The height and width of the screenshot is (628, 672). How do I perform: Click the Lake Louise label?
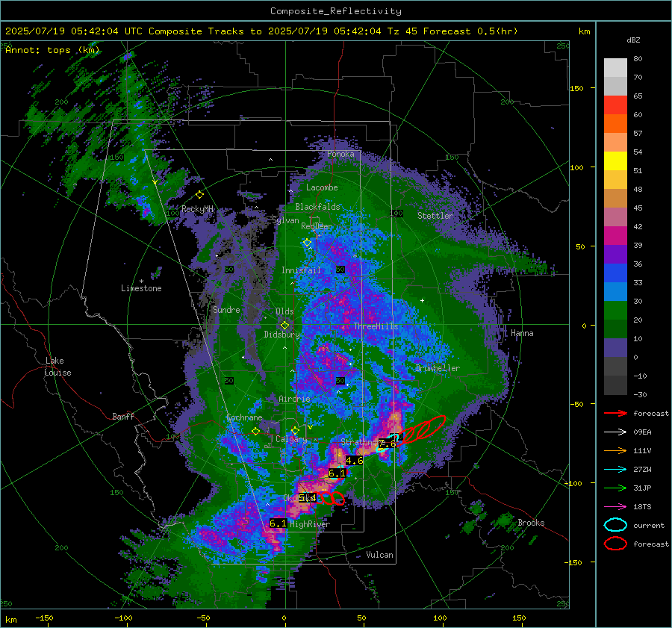point(57,367)
